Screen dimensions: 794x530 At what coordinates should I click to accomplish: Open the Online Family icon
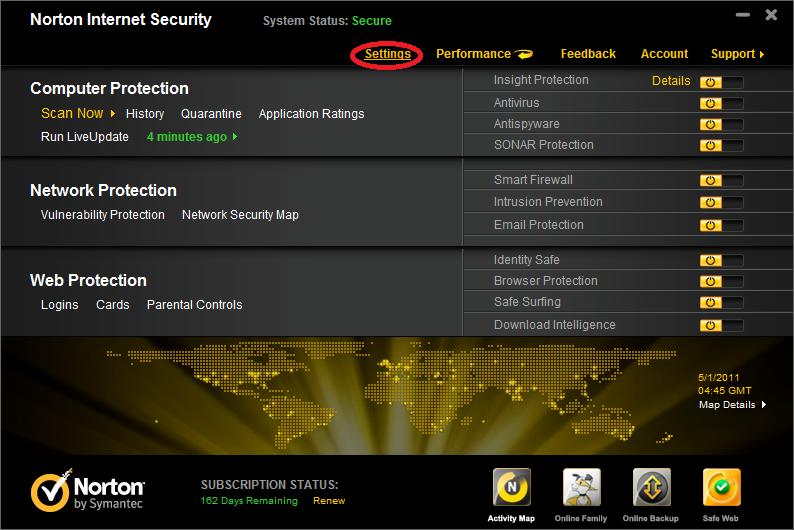tap(581, 488)
